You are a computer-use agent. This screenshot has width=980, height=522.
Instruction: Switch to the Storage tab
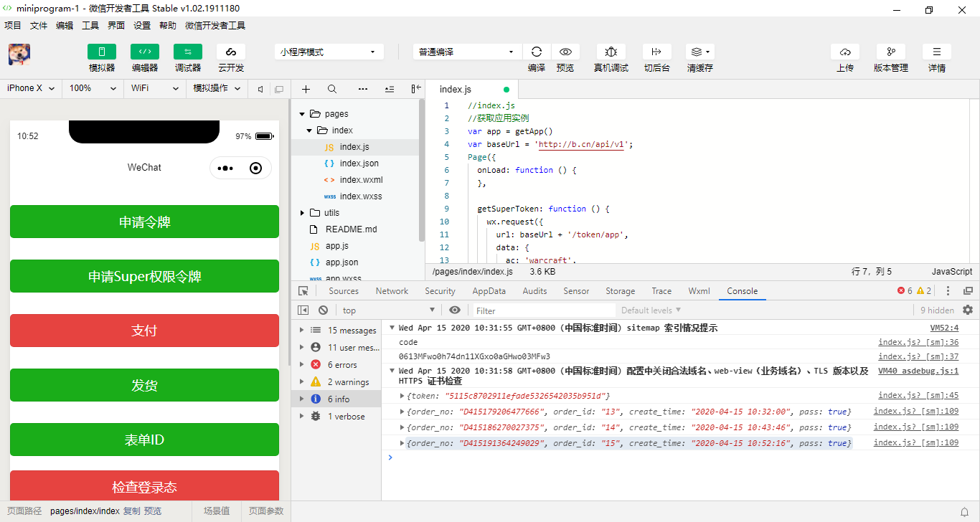[620, 291]
